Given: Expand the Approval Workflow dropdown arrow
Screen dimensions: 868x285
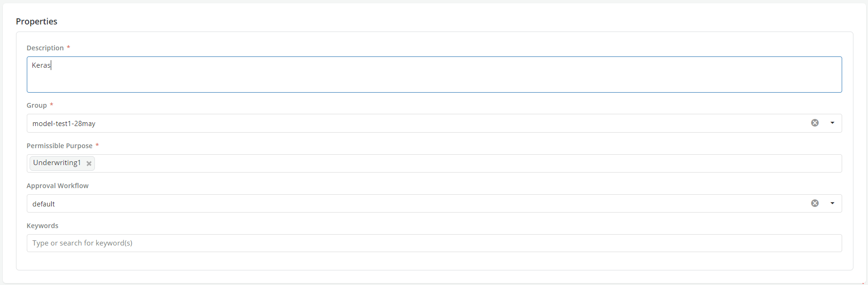Looking at the screenshot, I should coord(832,203).
